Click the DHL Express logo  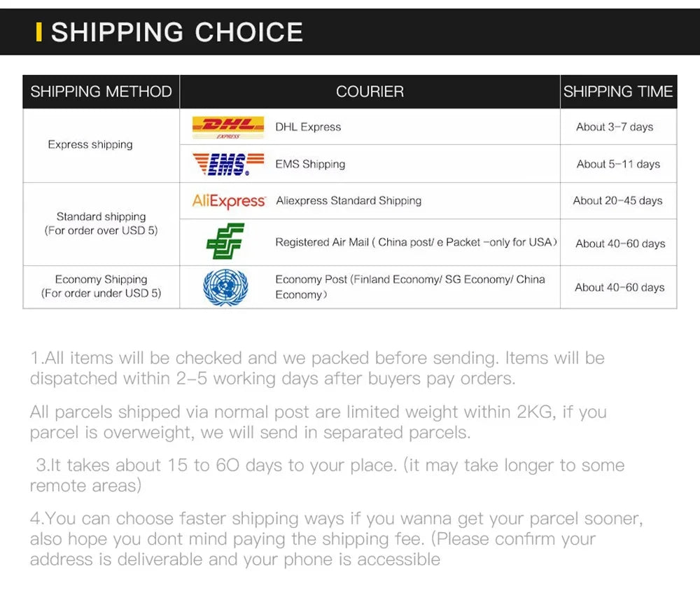227,127
